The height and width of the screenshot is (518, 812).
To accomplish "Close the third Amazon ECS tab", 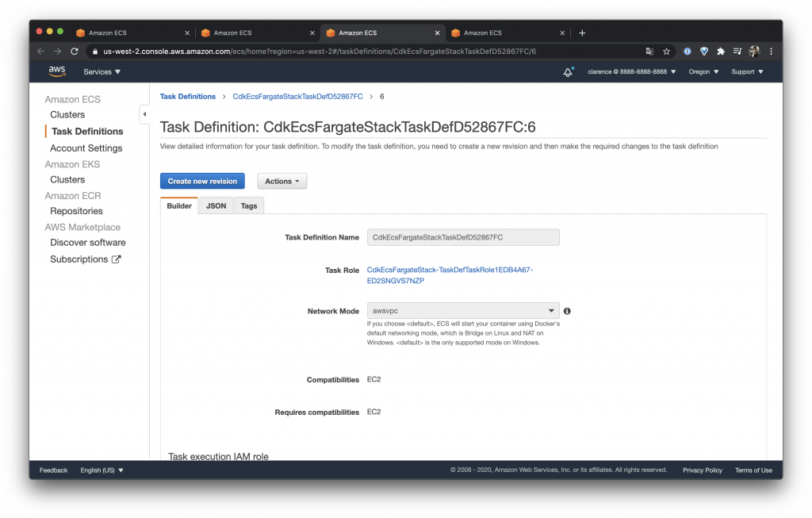I will [437, 33].
